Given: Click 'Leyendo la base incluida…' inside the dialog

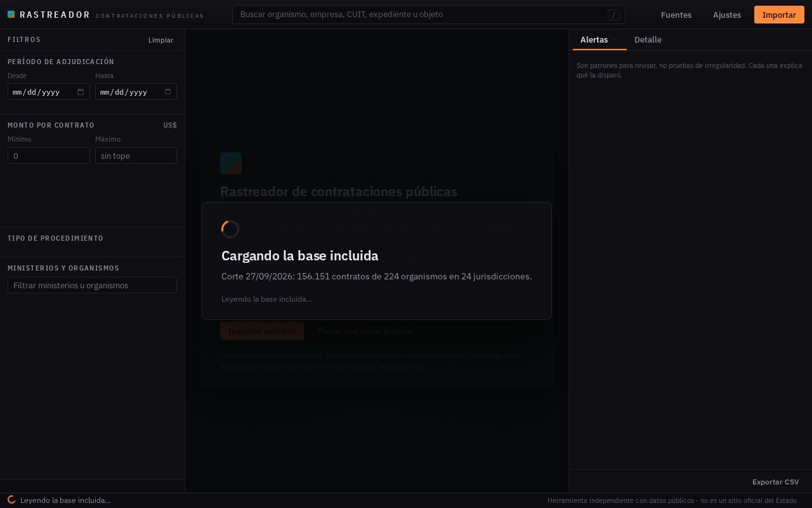Looking at the screenshot, I should coord(266,299).
